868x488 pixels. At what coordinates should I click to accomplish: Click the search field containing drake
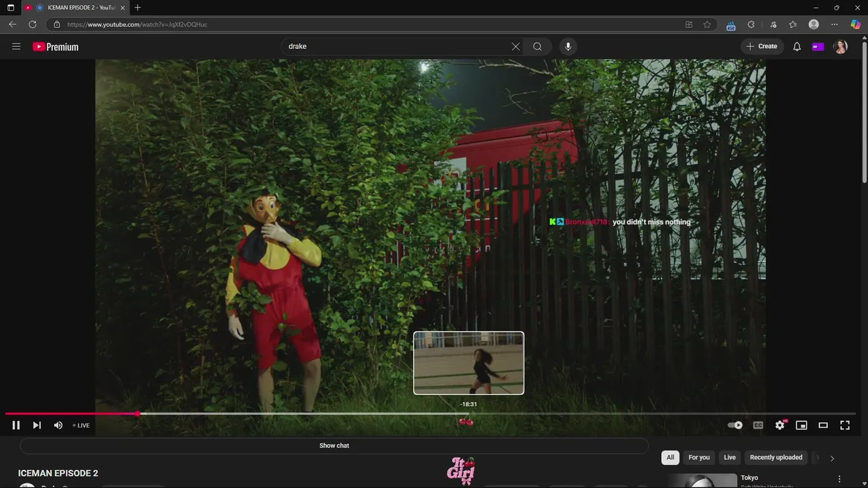397,47
